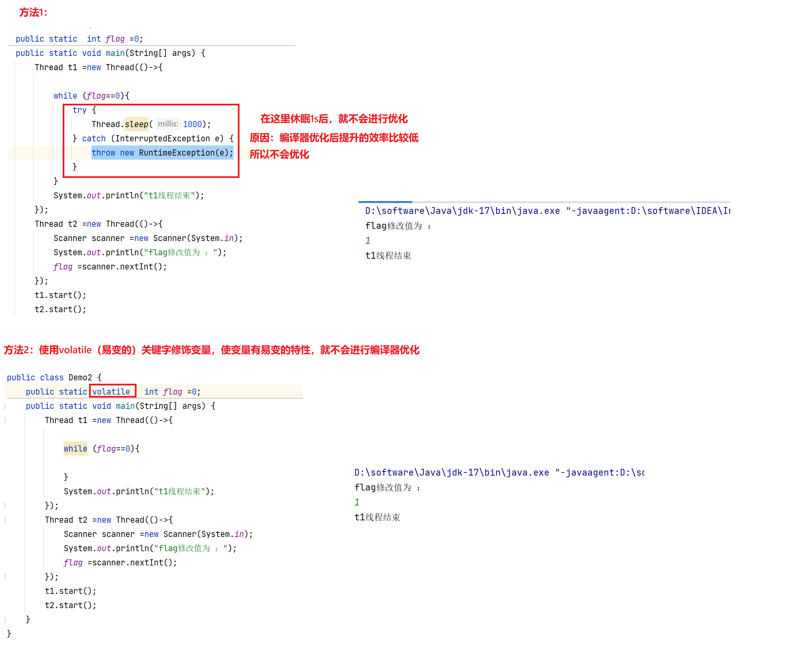Fold the Thread t1 lambda in Demo2

coord(5,420)
